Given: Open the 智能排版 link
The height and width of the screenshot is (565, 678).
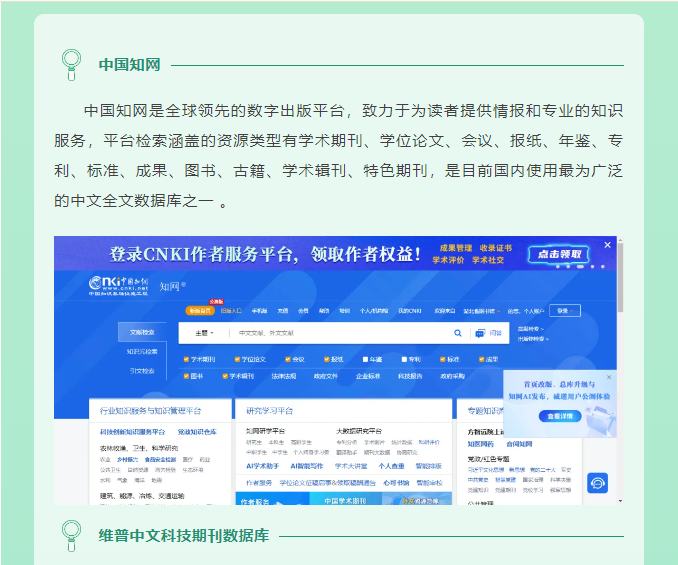Looking at the screenshot, I should (x=429, y=466).
